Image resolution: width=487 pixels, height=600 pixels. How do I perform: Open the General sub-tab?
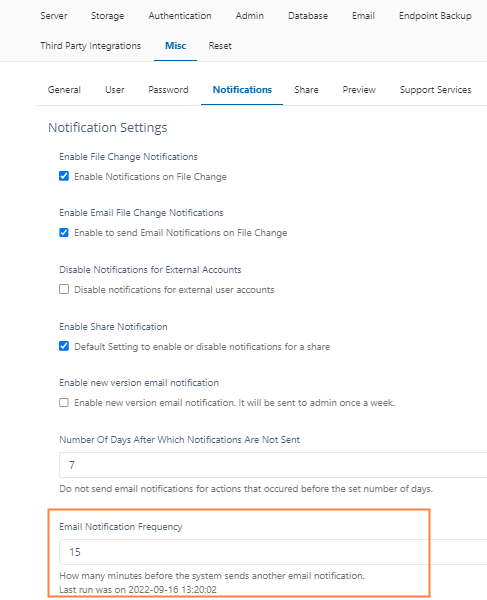coord(64,90)
